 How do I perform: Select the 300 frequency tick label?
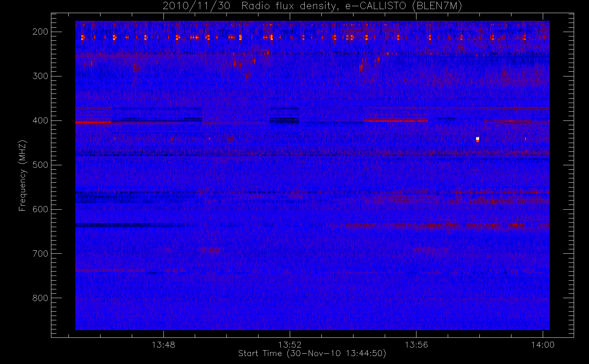point(40,76)
